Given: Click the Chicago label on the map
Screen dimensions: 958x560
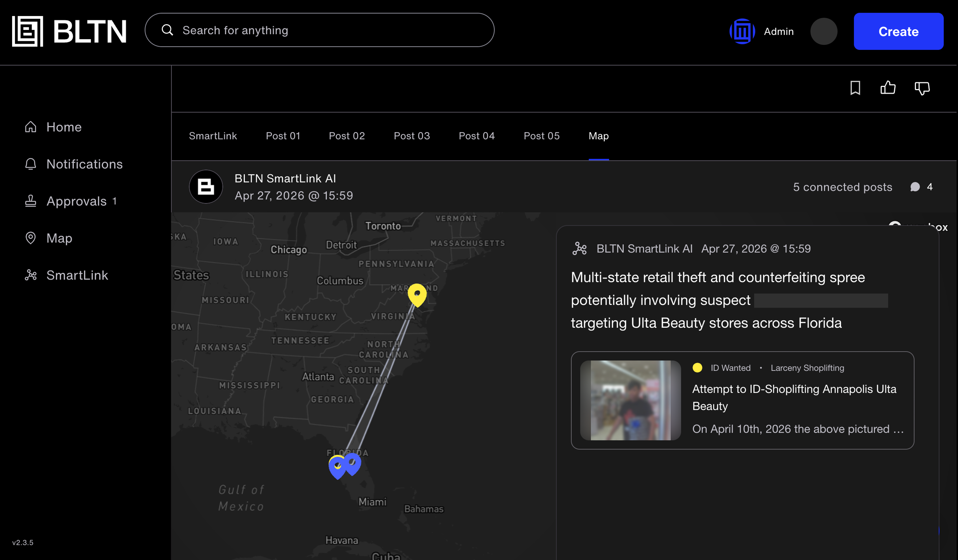Looking at the screenshot, I should (289, 250).
